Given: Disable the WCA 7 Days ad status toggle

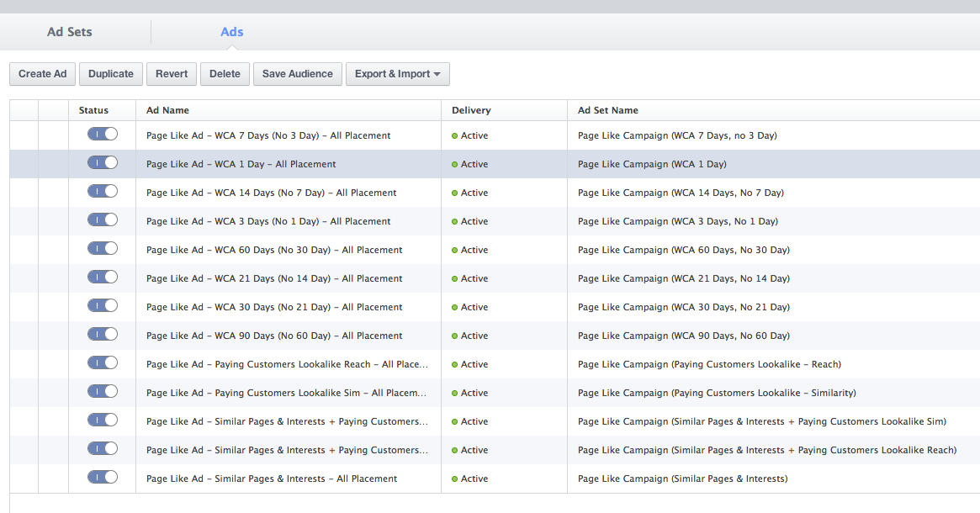Looking at the screenshot, I should (103, 135).
